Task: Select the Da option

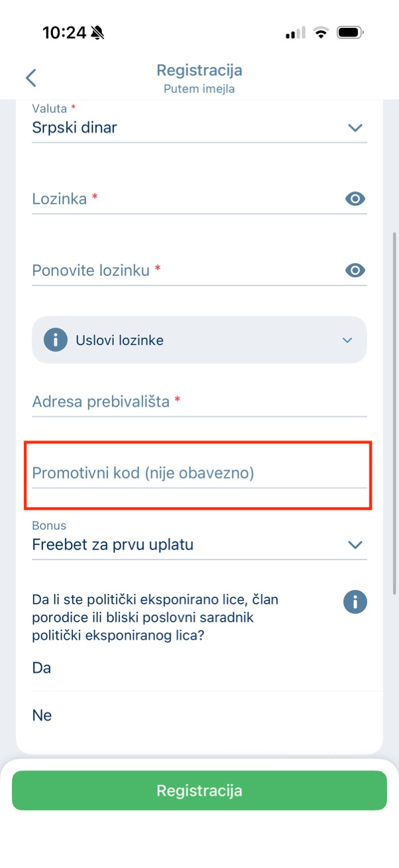Action: [42, 668]
